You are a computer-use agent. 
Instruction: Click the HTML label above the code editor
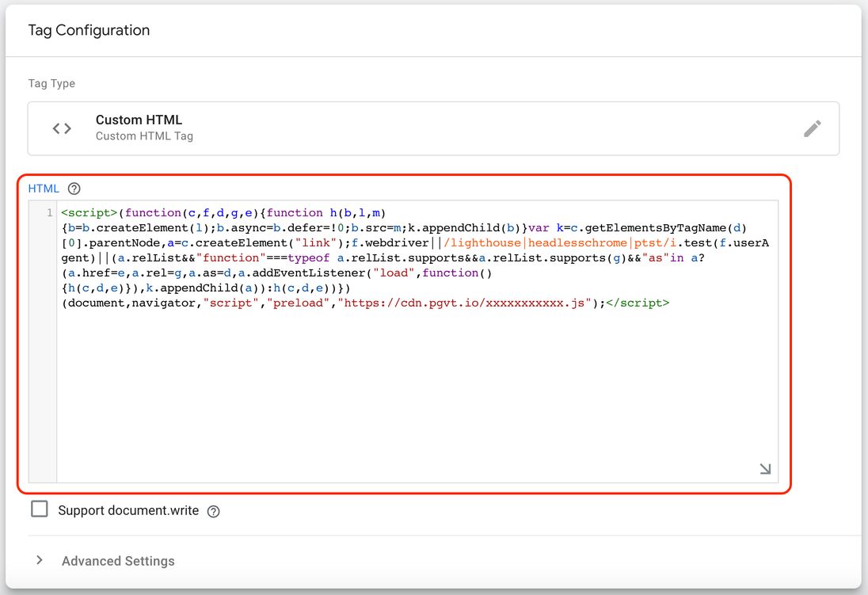click(x=44, y=189)
